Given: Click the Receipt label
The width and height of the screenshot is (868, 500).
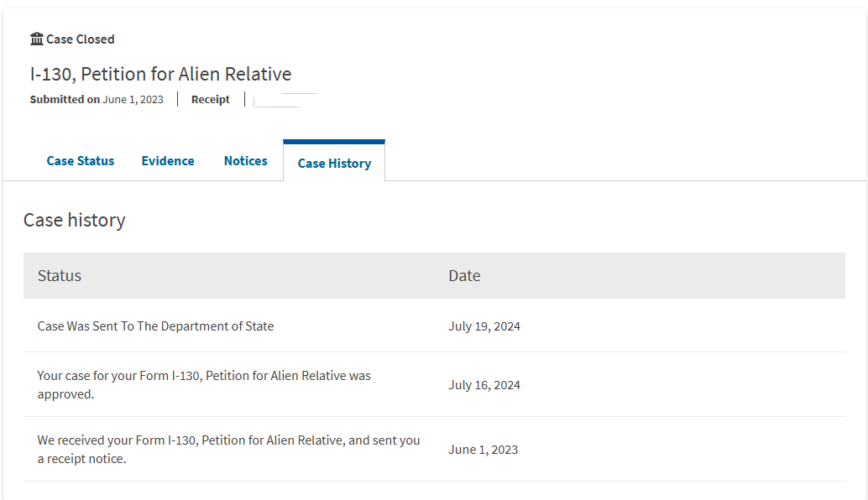Looking at the screenshot, I should (211, 99).
